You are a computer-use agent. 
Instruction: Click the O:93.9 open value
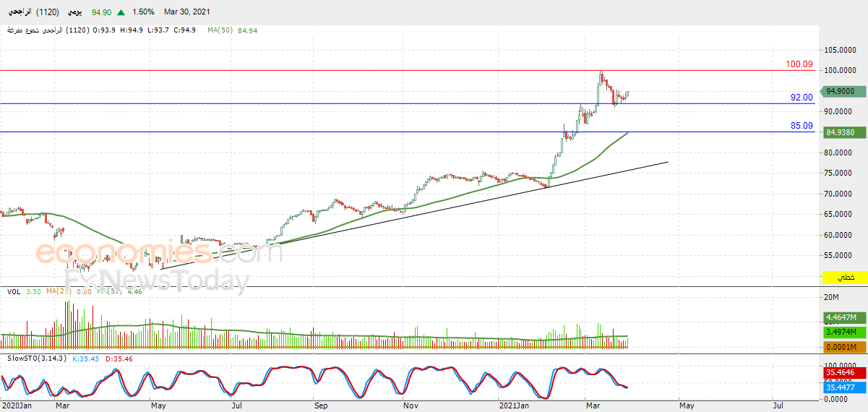(106, 30)
